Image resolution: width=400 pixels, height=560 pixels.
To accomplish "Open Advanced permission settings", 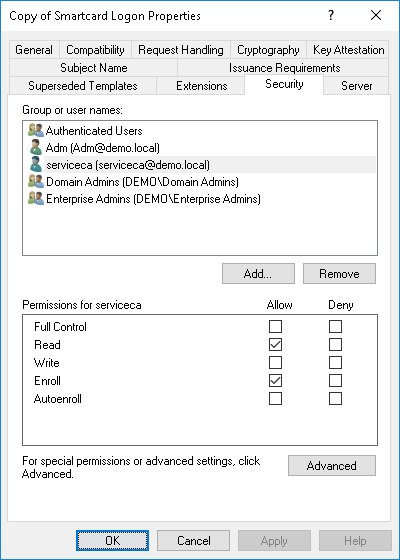I will [x=332, y=465].
